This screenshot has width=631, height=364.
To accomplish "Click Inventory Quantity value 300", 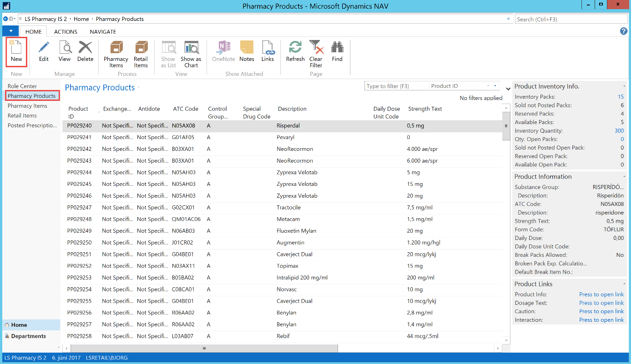I will [619, 131].
